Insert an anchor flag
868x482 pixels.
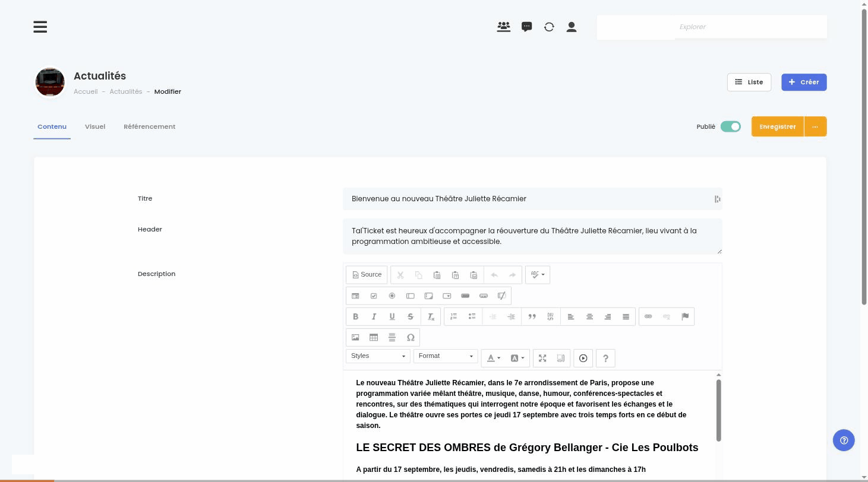685,316
